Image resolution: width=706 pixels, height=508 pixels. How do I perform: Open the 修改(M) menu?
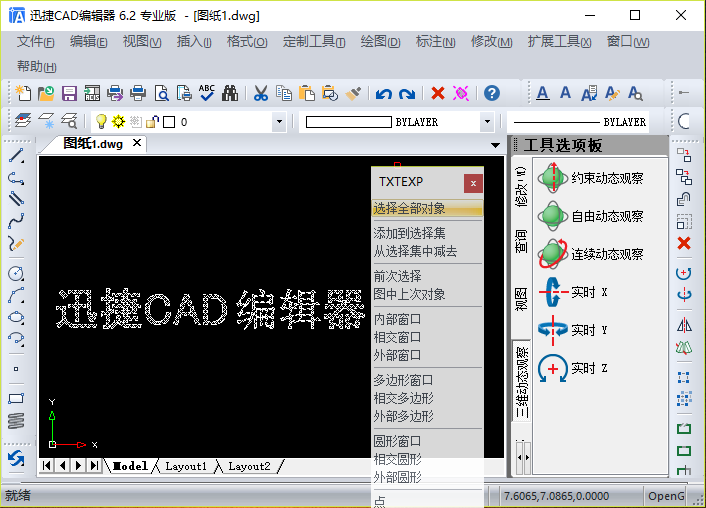click(492, 42)
